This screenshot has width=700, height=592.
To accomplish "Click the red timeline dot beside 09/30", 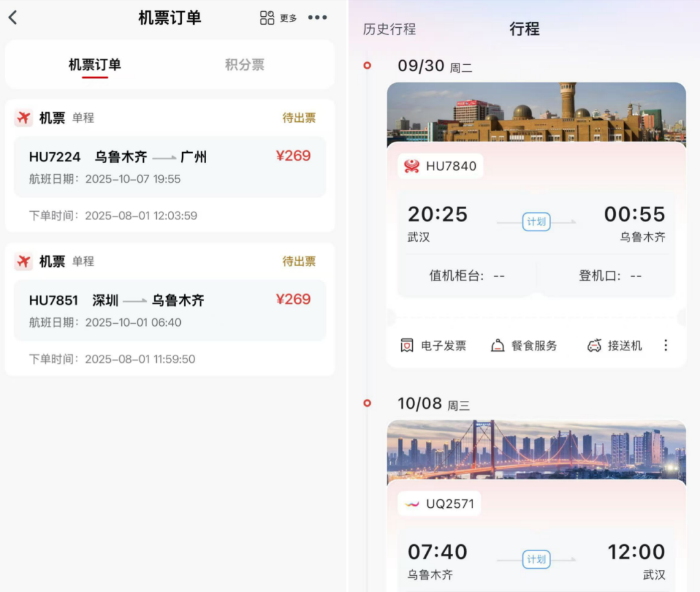I will [368, 65].
